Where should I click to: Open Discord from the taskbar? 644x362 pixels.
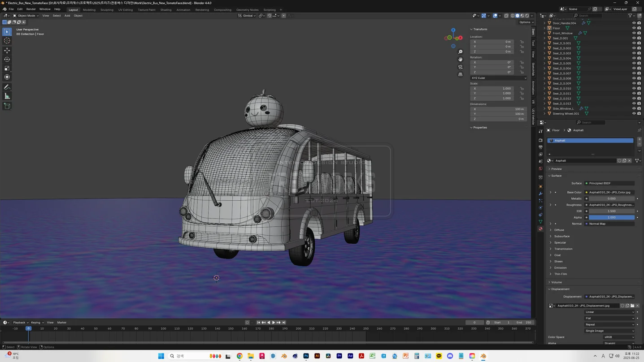point(450,356)
